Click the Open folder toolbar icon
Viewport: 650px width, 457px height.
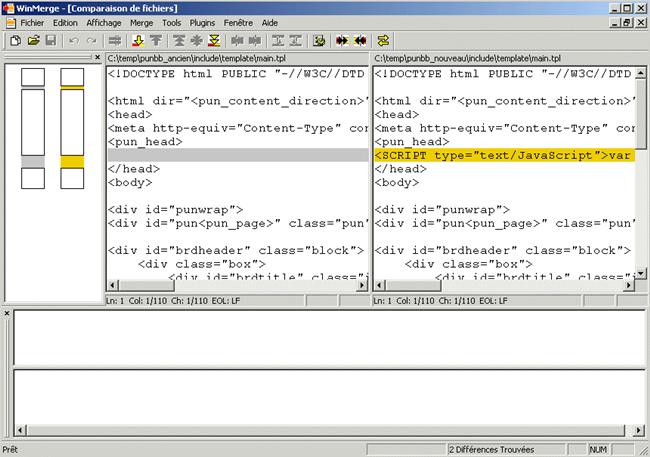pyautogui.click(x=33, y=40)
